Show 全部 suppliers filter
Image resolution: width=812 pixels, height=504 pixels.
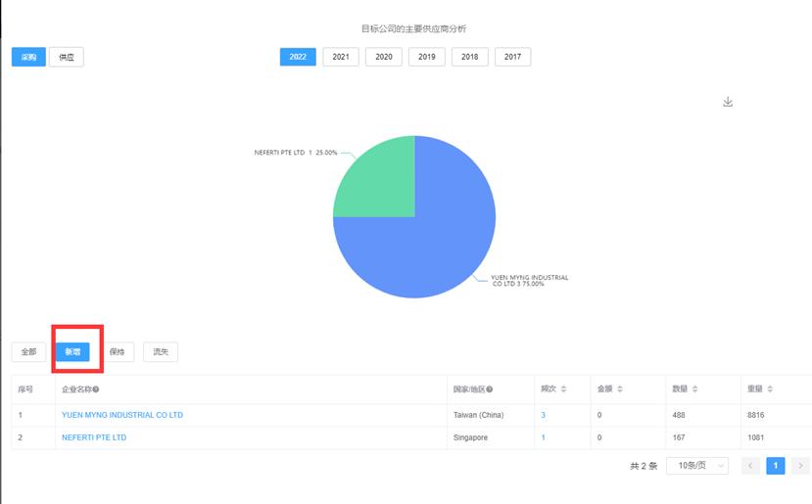point(28,352)
